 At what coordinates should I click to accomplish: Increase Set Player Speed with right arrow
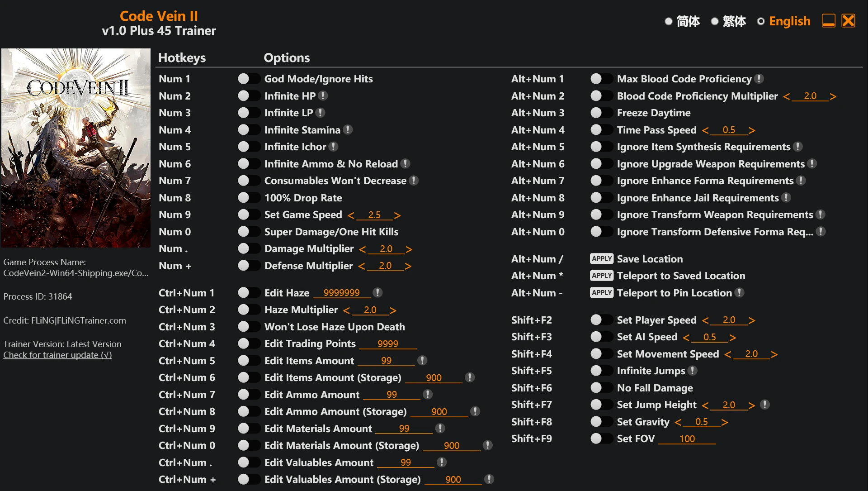752,320
